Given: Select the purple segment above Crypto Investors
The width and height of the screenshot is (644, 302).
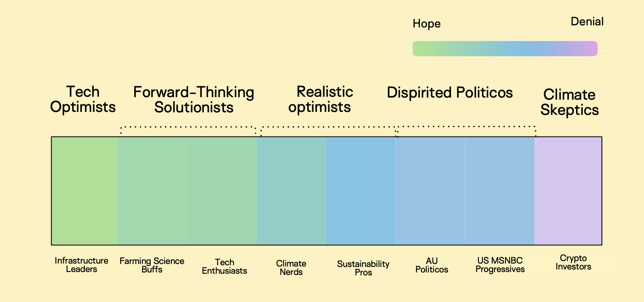Looking at the screenshot, I should pyautogui.click(x=568, y=190).
